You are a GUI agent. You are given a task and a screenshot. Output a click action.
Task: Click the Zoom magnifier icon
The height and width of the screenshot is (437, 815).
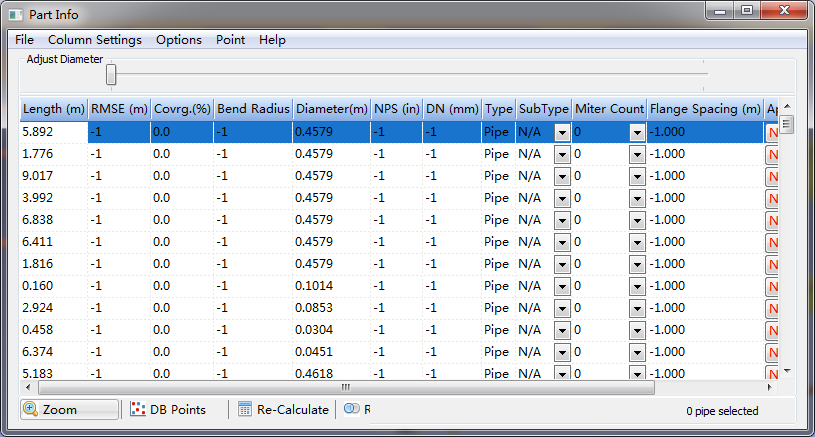(x=31, y=409)
